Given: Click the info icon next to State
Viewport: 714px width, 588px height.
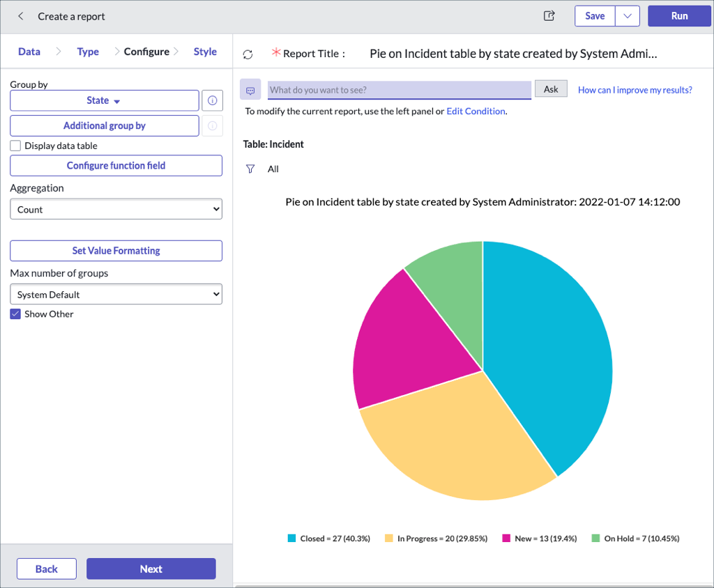Looking at the screenshot, I should [212, 101].
